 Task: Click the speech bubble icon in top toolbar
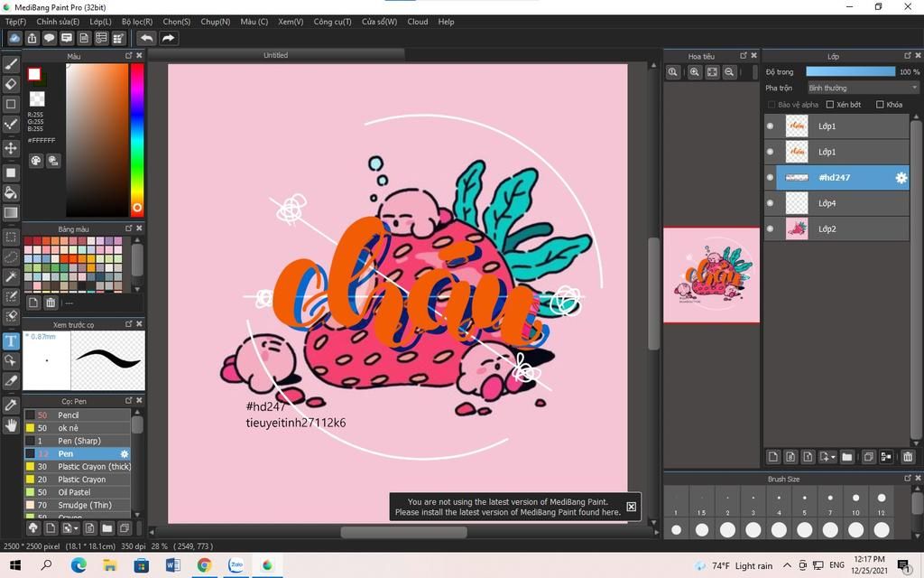[x=50, y=38]
